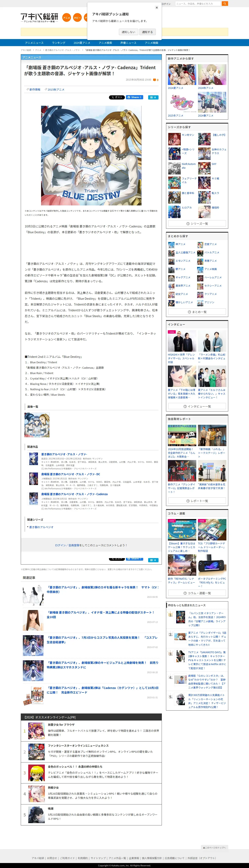Viewport: 249px width, 868px height.
Task: Open the アニメ映画 nav tab
Action: click(x=151, y=43)
